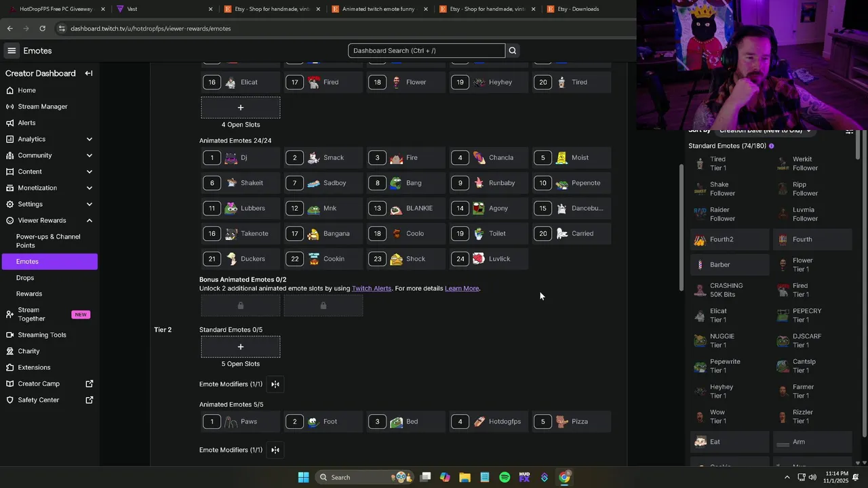Open Tier 2 standard emote modifiers icon
868x488 pixels.
275,384
